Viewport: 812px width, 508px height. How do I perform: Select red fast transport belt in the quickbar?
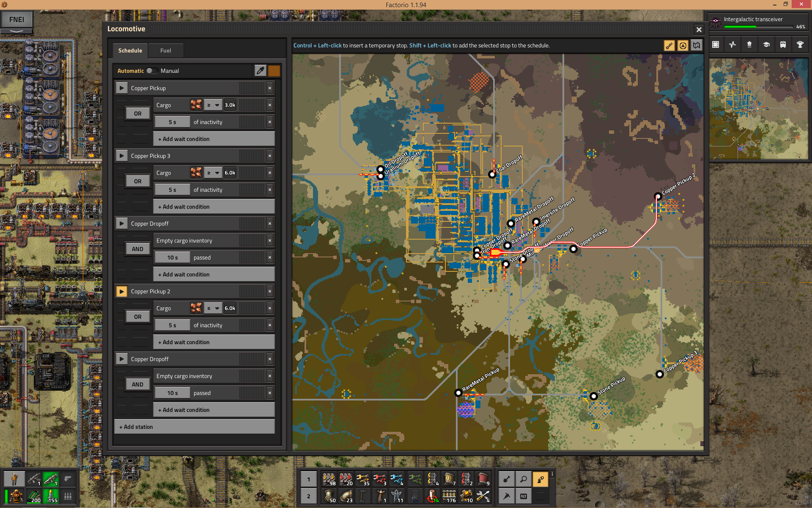[346, 479]
